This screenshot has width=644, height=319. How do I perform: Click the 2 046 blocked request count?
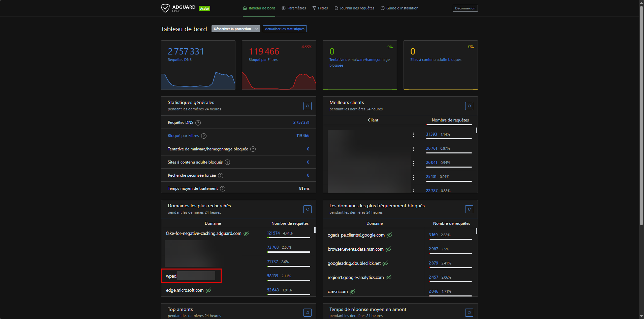pyautogui.click(x=433, y=291)
